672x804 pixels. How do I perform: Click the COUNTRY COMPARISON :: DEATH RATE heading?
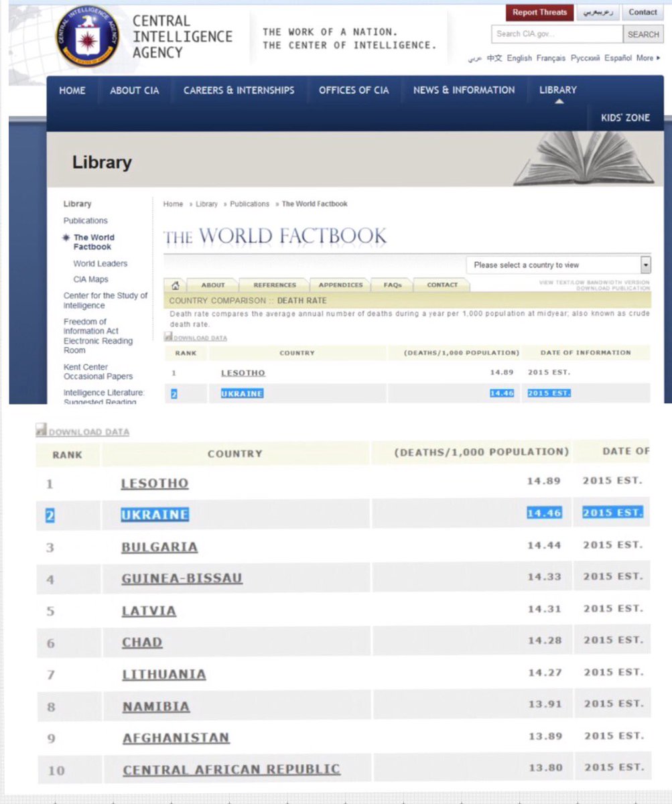[x=248, y=301]
